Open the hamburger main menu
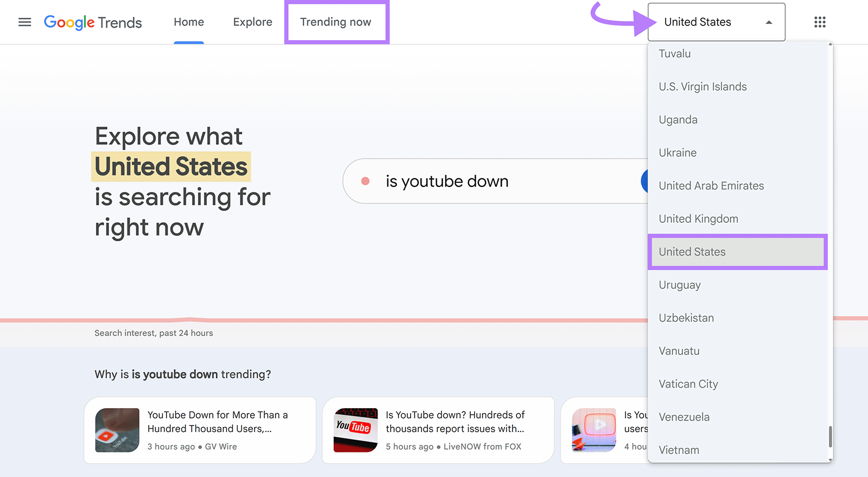The image size is (868, 477). [24, 22]
